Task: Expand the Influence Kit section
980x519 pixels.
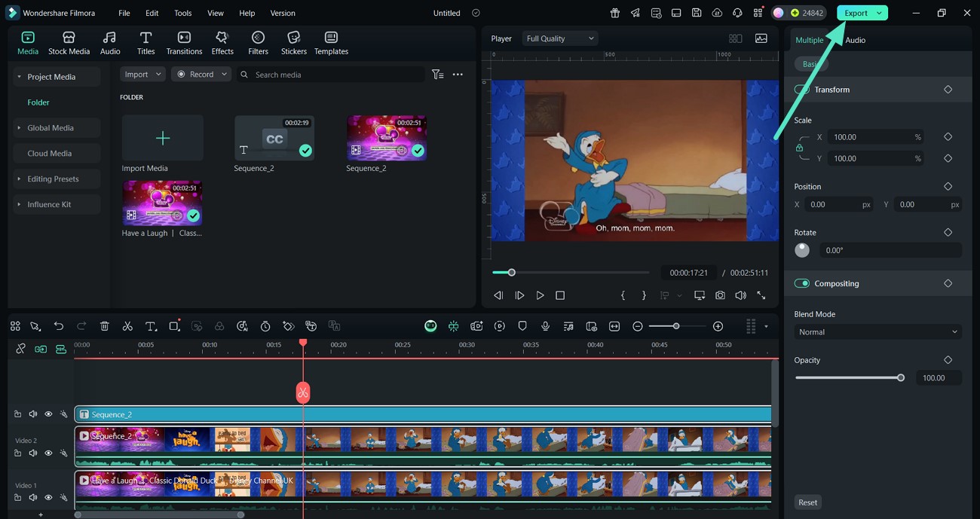Action: click(19, 205)
